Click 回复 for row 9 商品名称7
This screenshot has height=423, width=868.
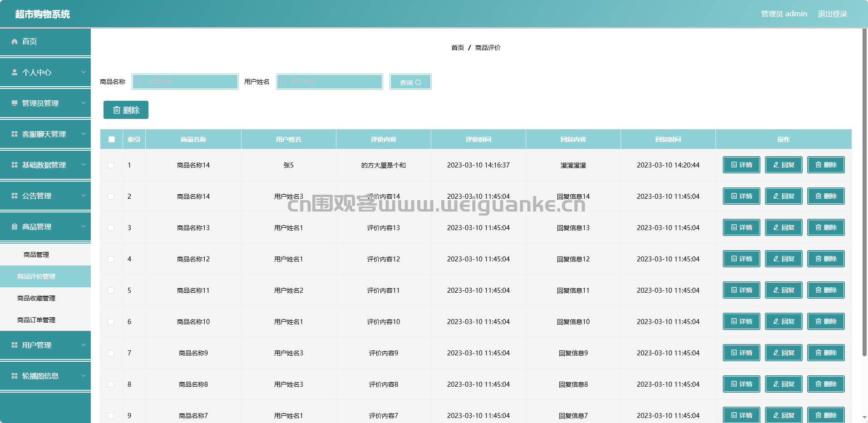coord(784,415)
